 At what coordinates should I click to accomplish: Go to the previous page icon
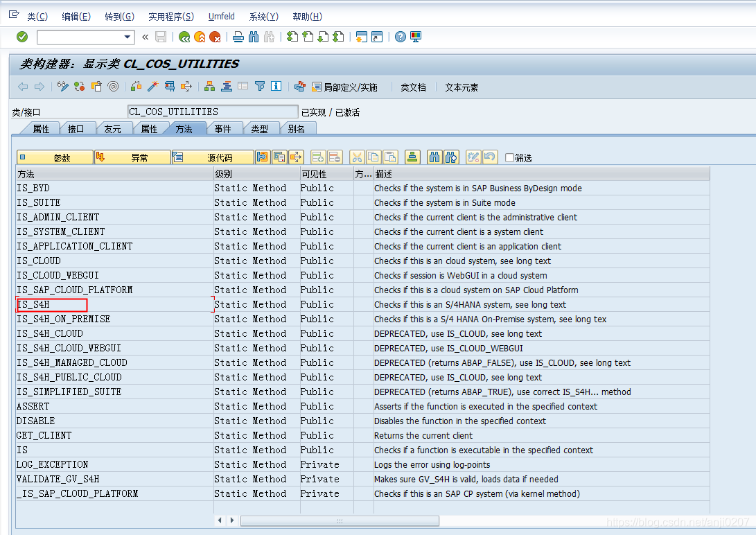click(x=308, y=37)
